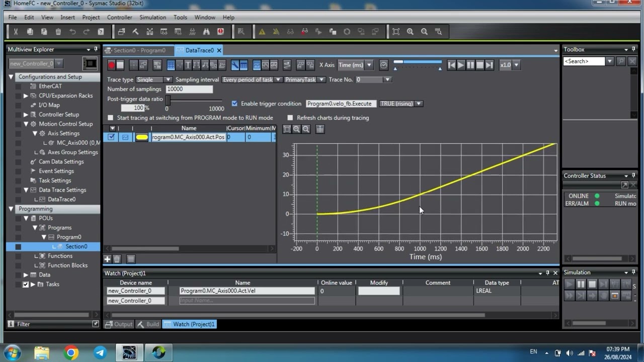
Task: Check Start tracing at switching PROGRAM to RUN
Action: [111, 118]
